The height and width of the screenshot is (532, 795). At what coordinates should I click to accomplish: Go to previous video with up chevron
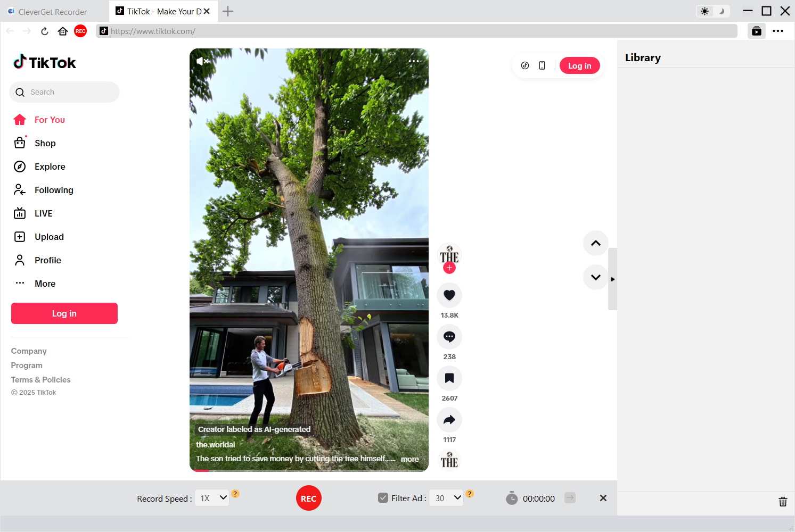[596, 243]
